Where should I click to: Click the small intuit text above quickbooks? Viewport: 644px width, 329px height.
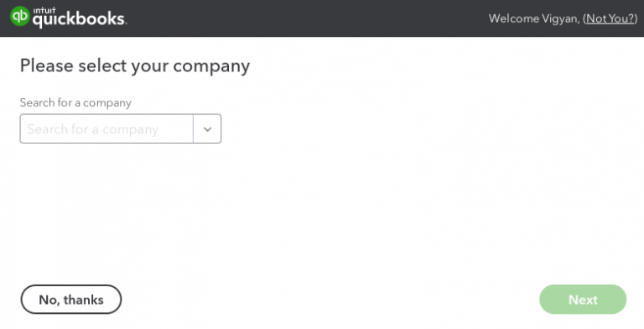44,10
